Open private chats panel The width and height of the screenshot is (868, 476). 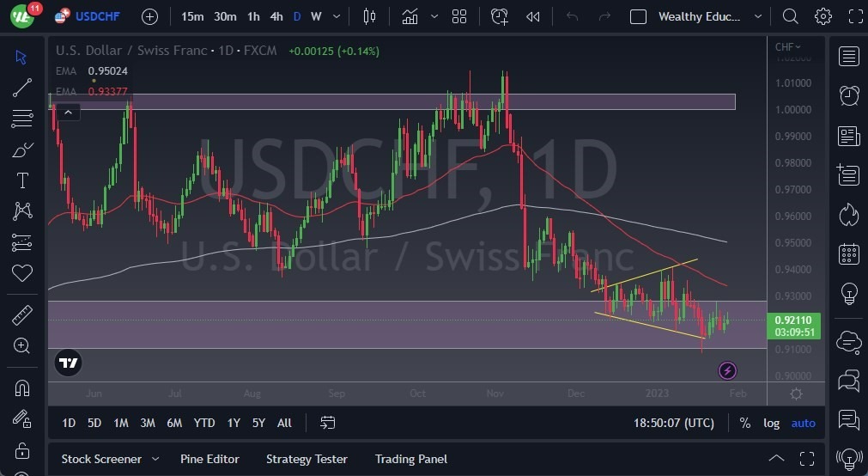pos(848,381)
